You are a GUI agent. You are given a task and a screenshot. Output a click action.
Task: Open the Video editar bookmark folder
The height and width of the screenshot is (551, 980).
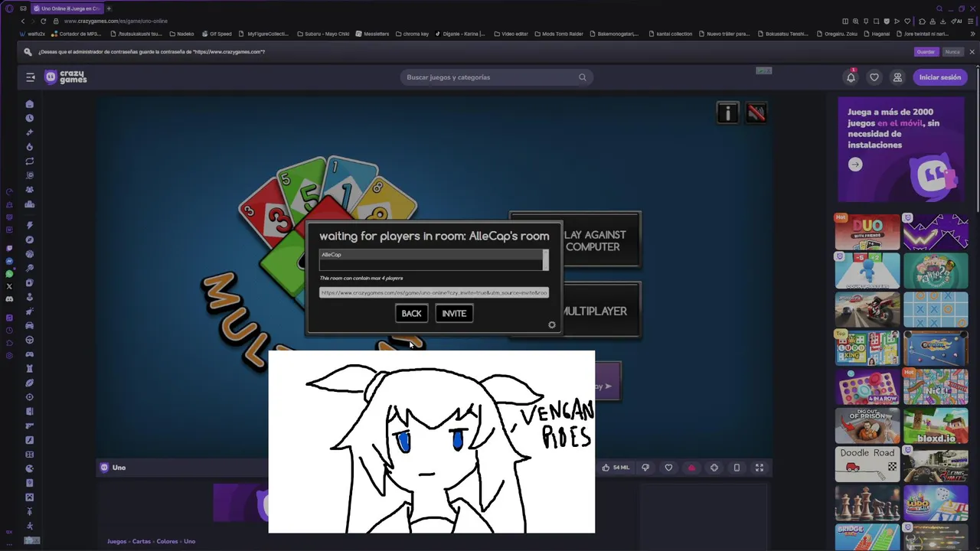click(511, 34)
